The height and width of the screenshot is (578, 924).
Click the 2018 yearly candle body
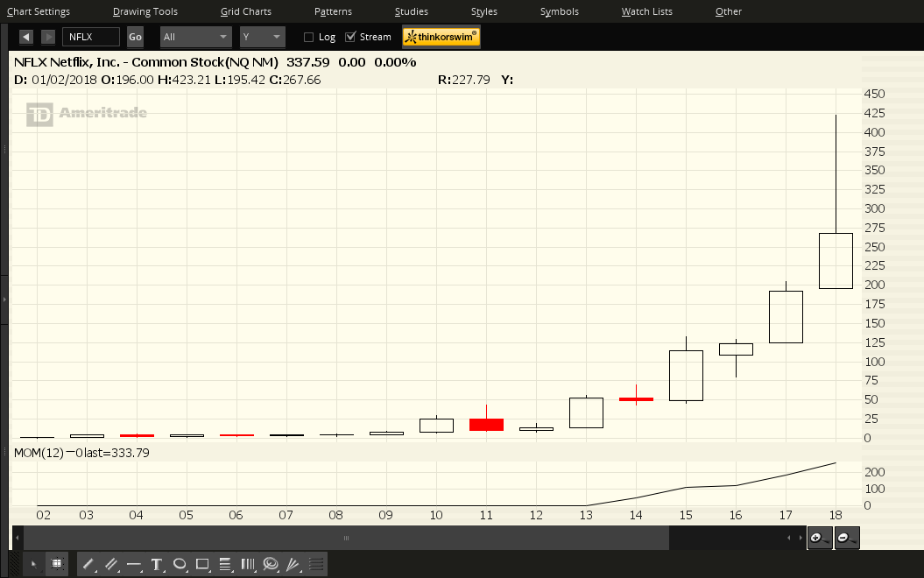(836, 261)
